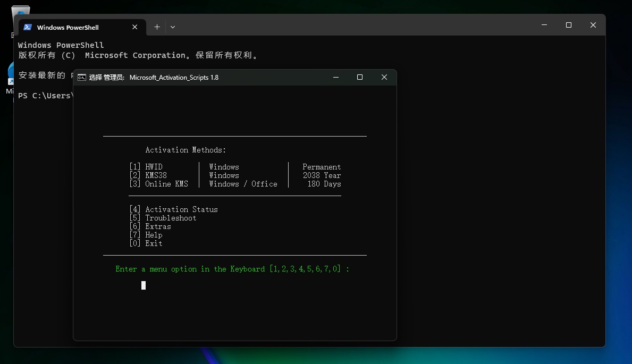Click the blinking cursor at the input prompt
The height and width of the screenshot is (364, 632).
click(x=144, y=285)
